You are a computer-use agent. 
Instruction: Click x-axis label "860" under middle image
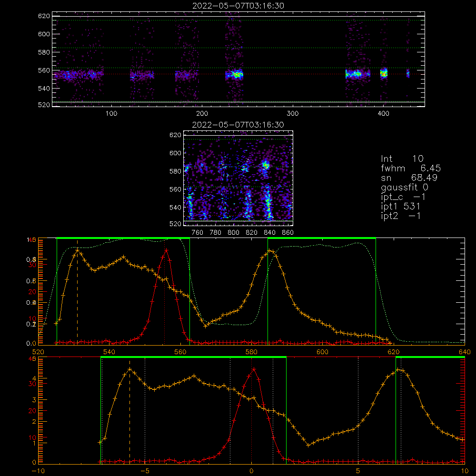(x=288, y=233)
